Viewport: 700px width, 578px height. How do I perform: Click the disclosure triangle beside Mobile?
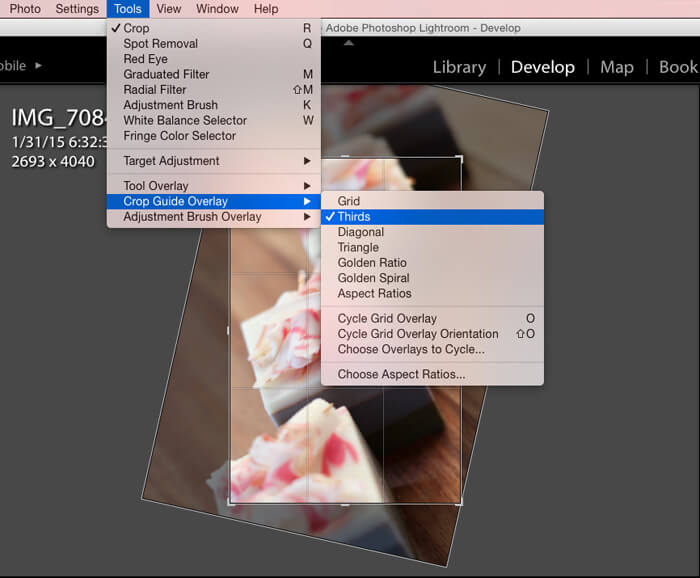[39, 66]
